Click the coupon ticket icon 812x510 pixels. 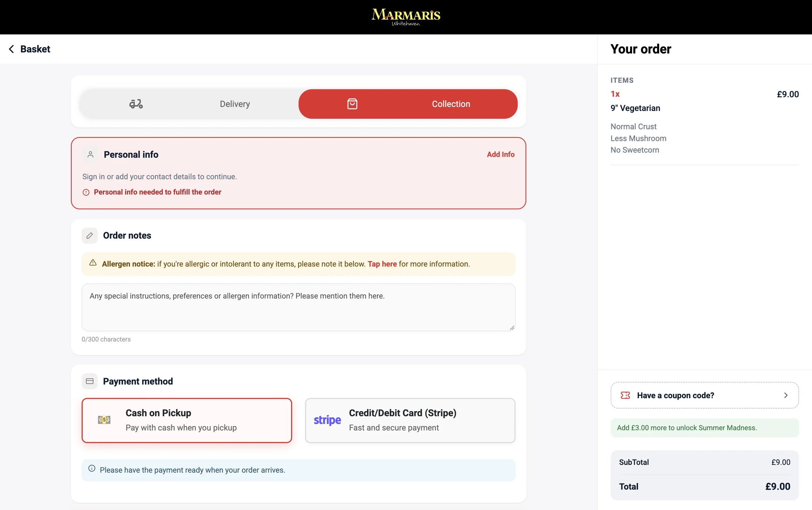(x=625, y=395)
